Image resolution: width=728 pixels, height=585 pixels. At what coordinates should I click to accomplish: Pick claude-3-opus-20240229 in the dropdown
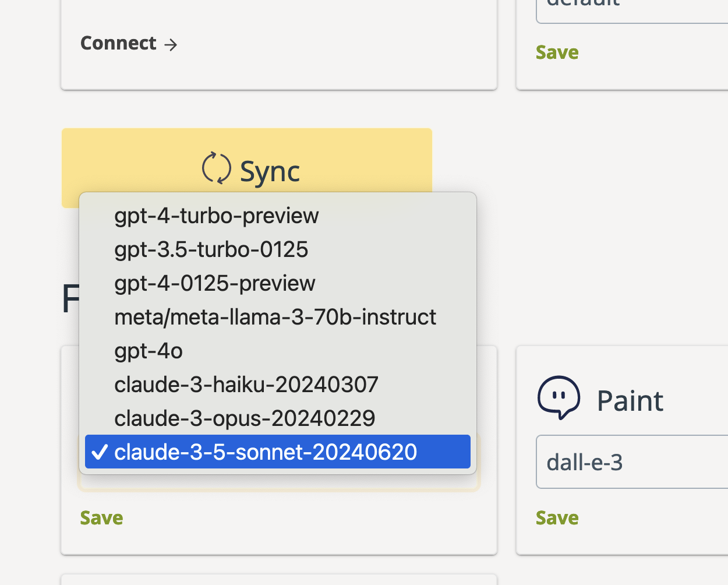[x=245, y=418]
